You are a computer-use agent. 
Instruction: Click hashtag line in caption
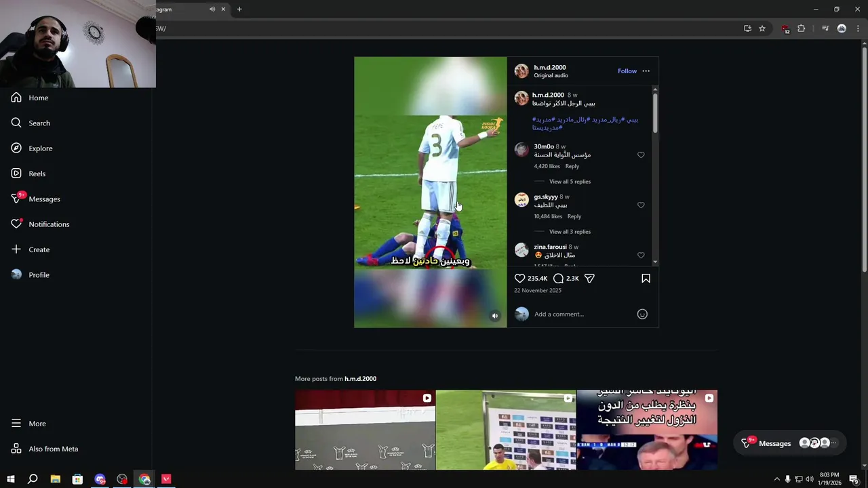585,123
